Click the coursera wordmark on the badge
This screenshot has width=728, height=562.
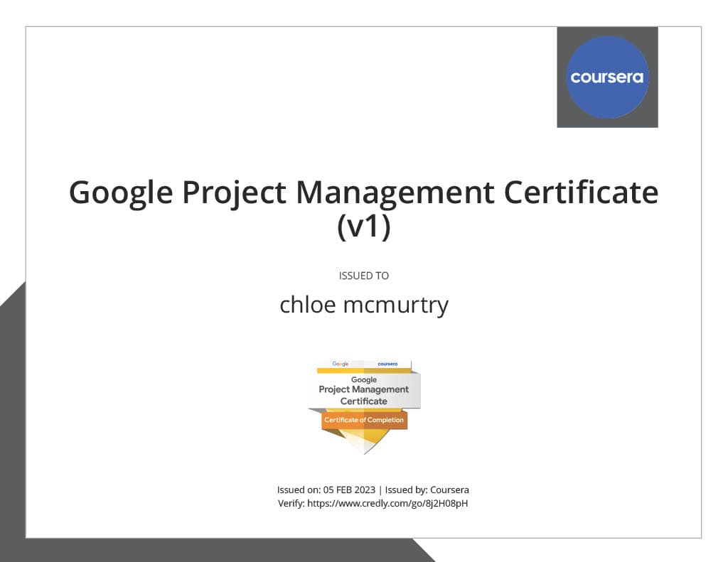point(387,362)
